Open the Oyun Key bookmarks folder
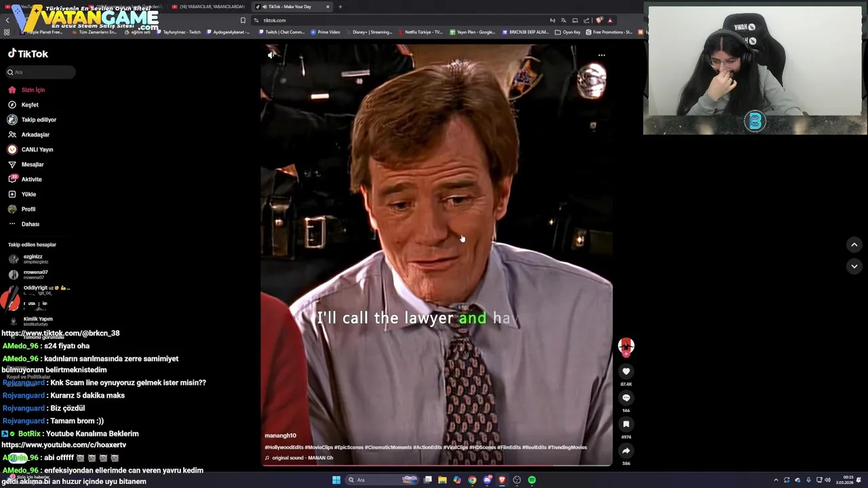 (x=568, y=32)
